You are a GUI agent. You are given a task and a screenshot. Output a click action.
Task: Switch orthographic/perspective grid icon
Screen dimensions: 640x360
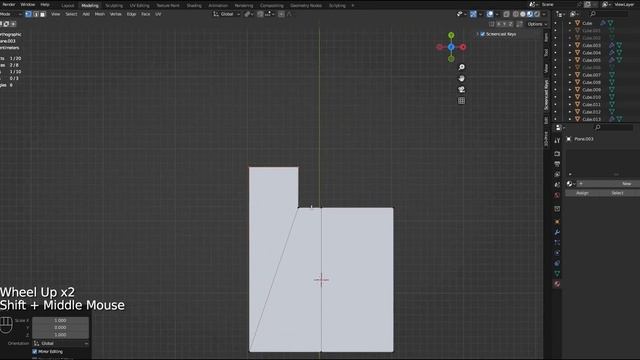[461, 100]
